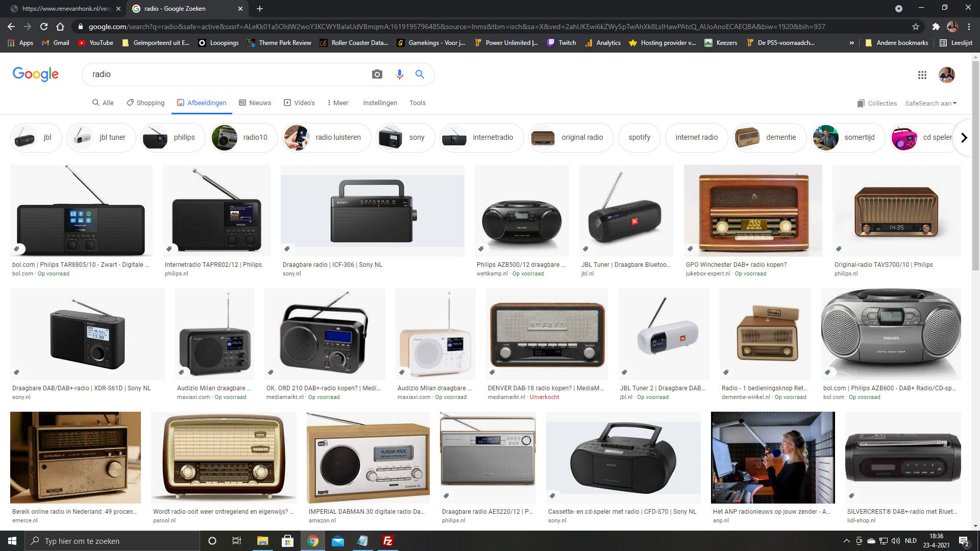Run search with the magnifier icon
Viewport: 980px width, 551px height.
coord(420,74)
